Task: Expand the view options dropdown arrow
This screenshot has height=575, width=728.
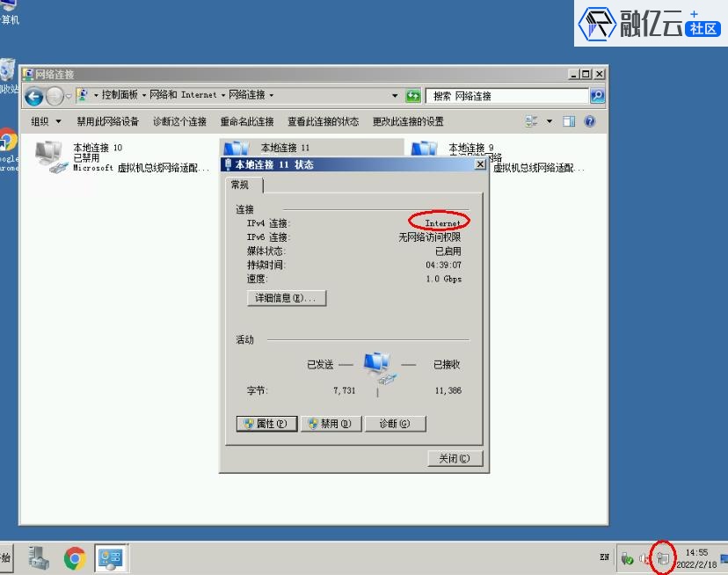Action: [x=550, y=121]
